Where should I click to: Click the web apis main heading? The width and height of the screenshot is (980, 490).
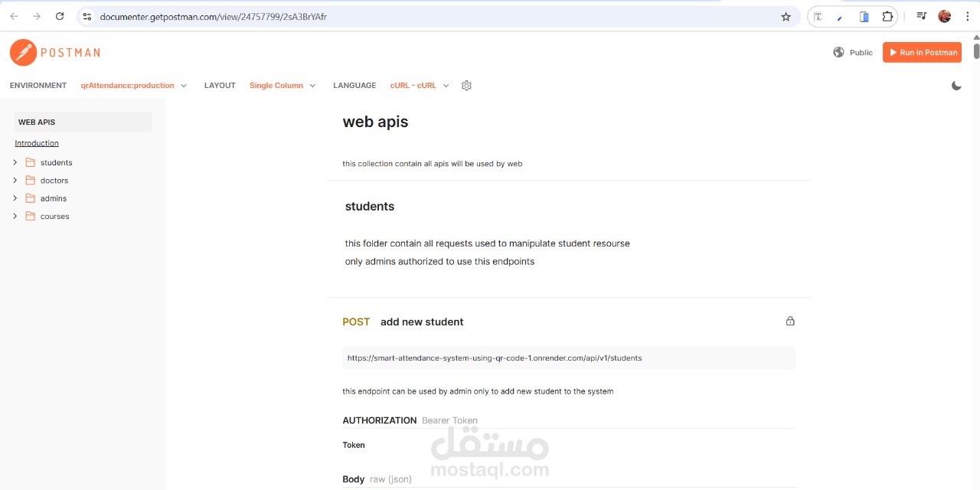pos(375,122)
